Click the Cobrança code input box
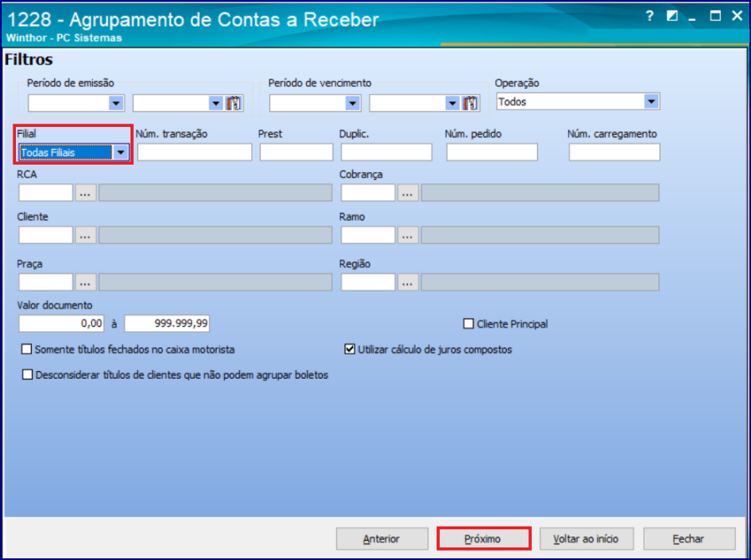Viewport: 751px width, 560px height. pyautogui.click(x=368, y=193)
